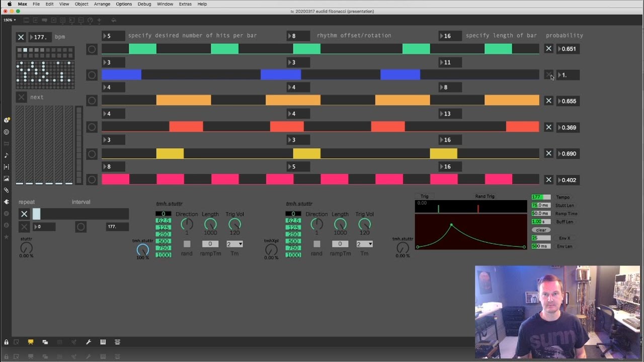The image size is (644, 362).
Task: Open the play sequence icon in left sidebar
Action: coord(7,166)
